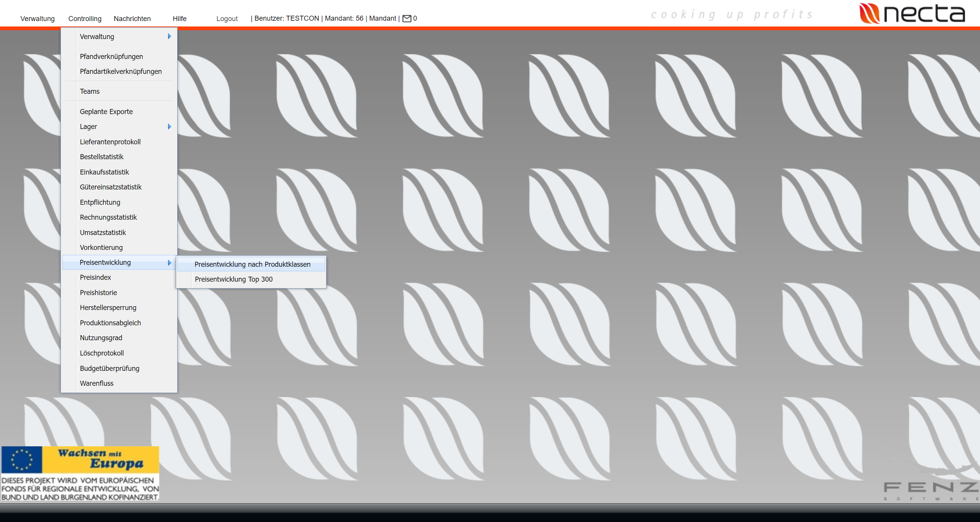980x522 pixels.
Task: Expand the Verwaltung submenu arrow
Action: coord(169,36)
